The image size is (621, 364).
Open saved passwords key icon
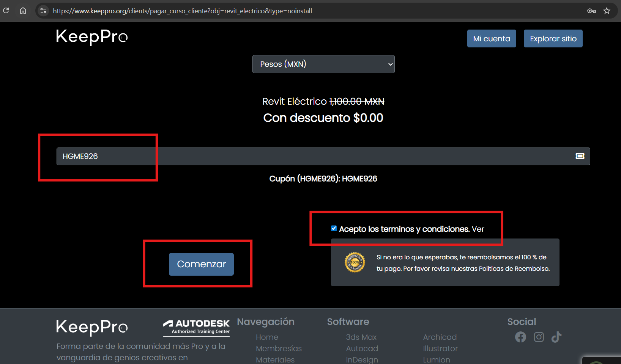(591, 11)
